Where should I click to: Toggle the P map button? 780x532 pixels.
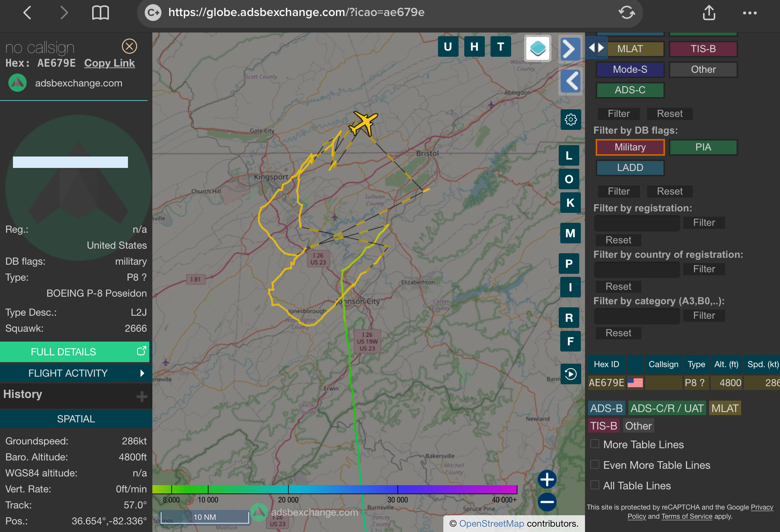coord(569,264)
